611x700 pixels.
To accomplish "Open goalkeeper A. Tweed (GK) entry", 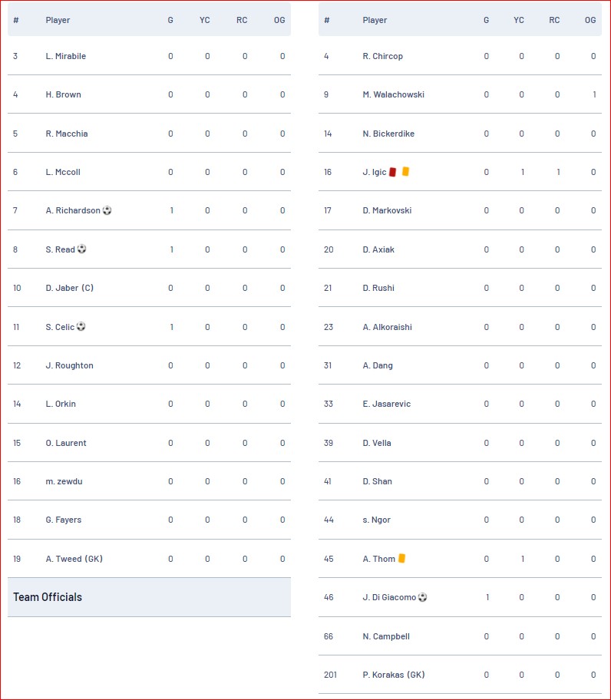I will pos(74,559).
